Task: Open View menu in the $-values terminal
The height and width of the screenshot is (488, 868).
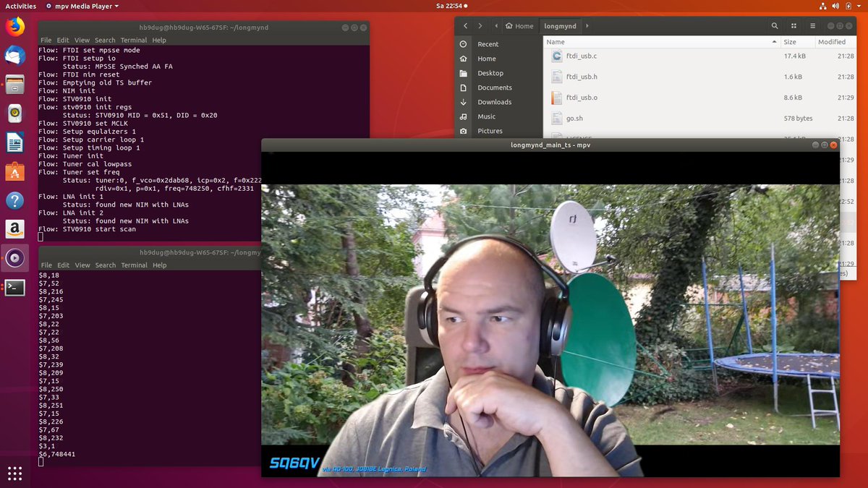Action: coord(82,265)
